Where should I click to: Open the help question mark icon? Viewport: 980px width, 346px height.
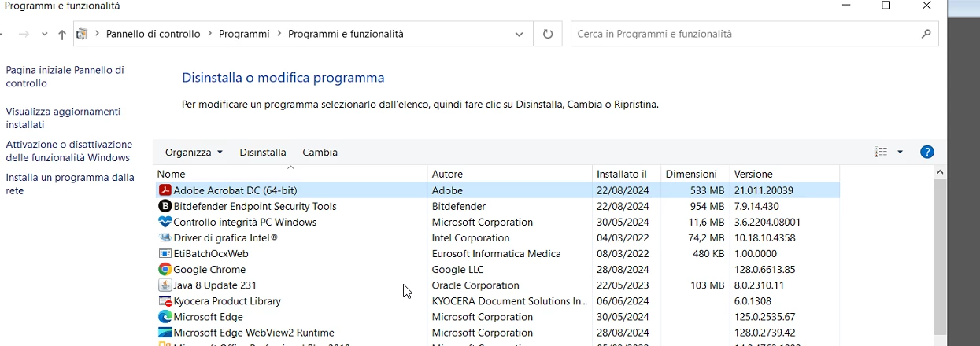tap(927, 152)
